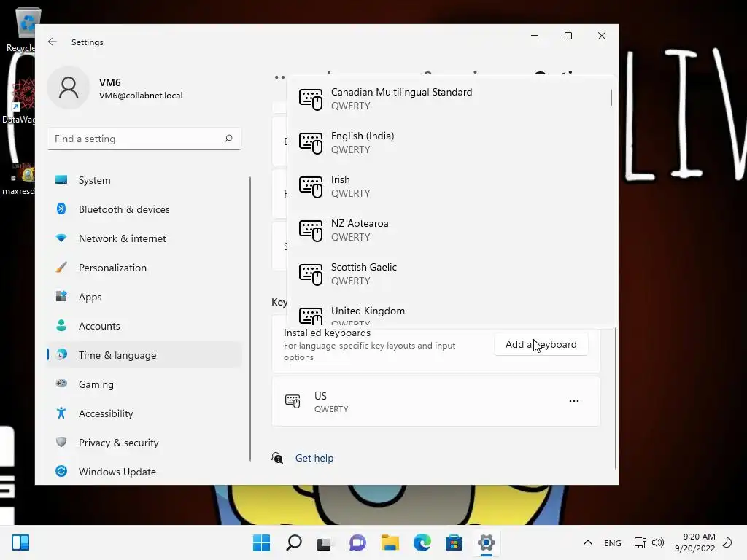Open network status tray icon
The height and width of the screenshot is (560, 747).
[x=640, y=542]
